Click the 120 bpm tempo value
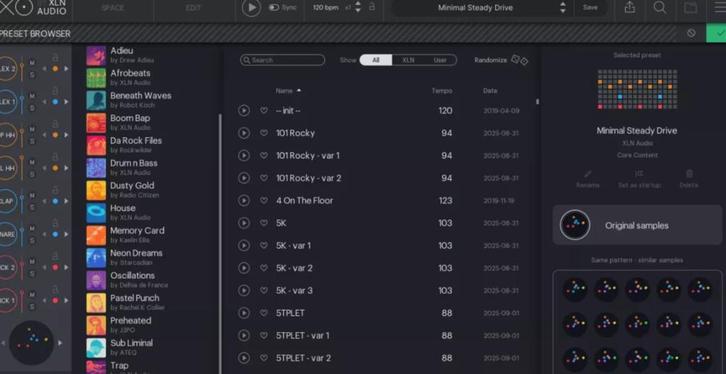 click(x=325, y=7)
